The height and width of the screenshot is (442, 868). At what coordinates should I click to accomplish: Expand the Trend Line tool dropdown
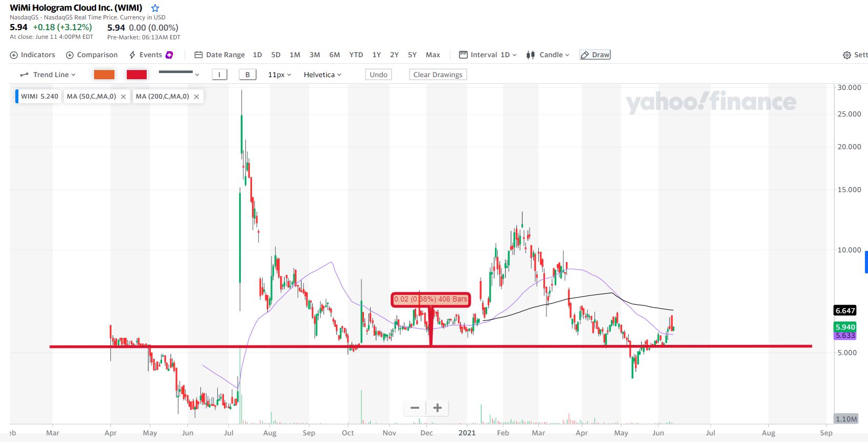[48, 75]
